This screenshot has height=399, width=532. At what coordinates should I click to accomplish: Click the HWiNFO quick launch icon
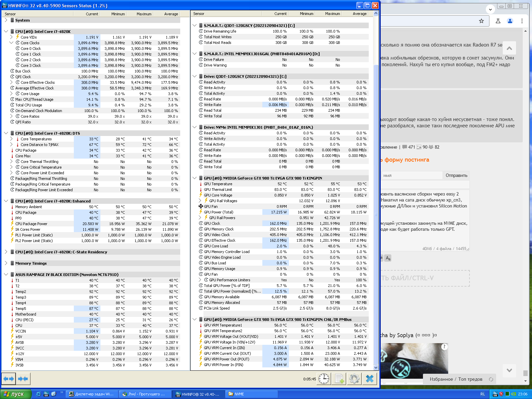click(x=46, y=394)
